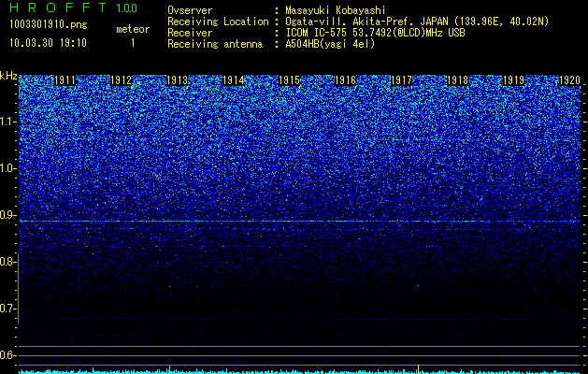This screenshot has width=588, height=374.
Task: Click the Receiving antenna label
Action: [215, 44]
